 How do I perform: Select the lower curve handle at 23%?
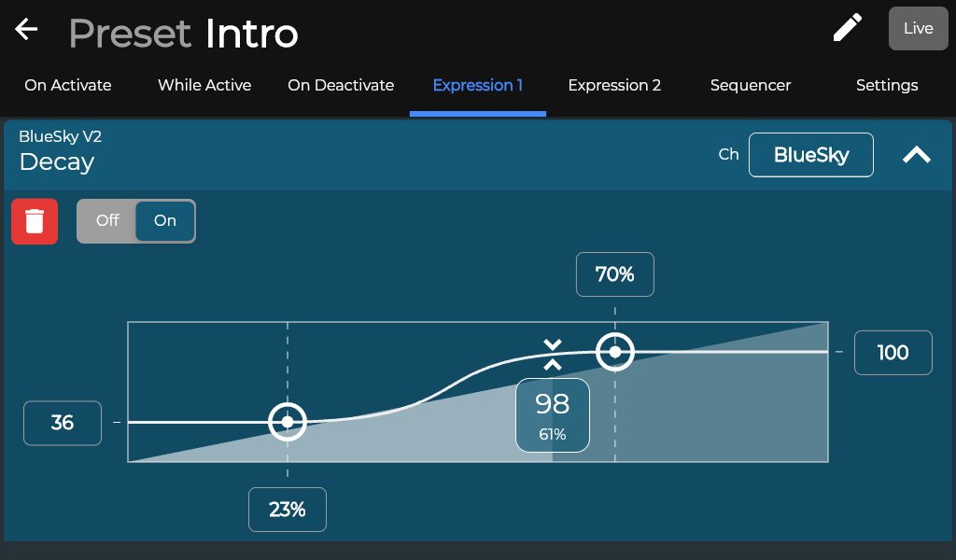click(x=288, y=422)
